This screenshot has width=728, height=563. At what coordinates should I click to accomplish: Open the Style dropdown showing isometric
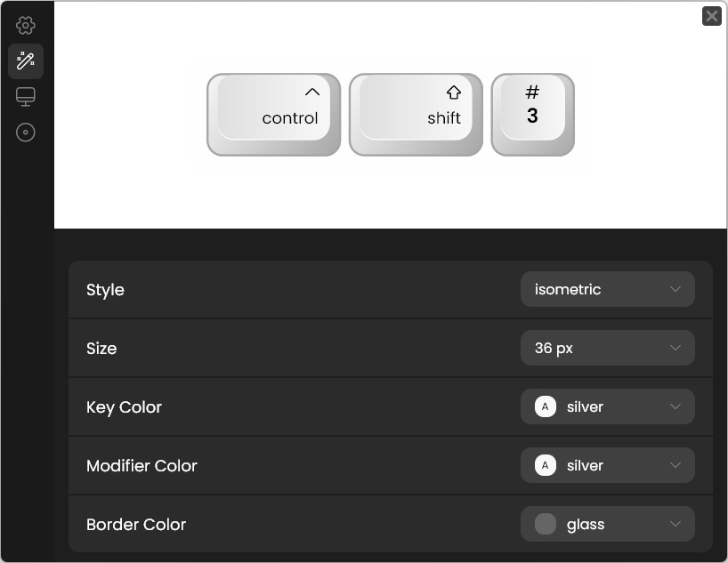click(x=607, y=289)
